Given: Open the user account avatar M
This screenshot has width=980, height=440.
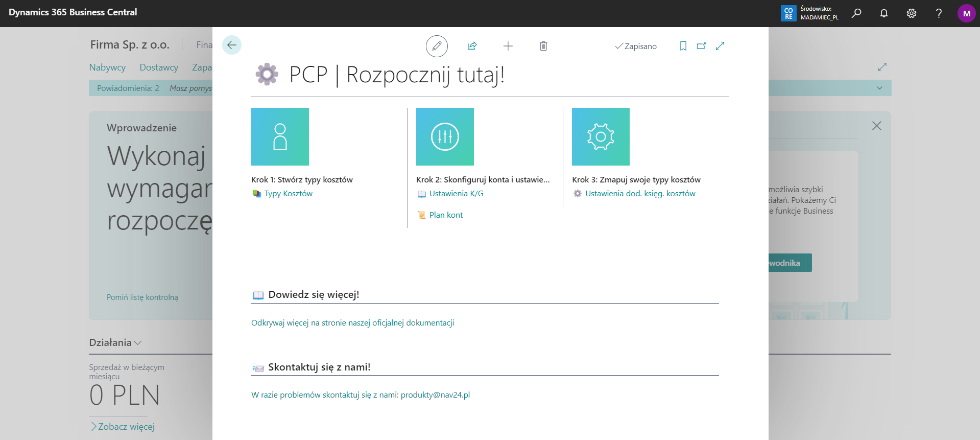Looking at the screenshot, I should [x=966, y=13].
